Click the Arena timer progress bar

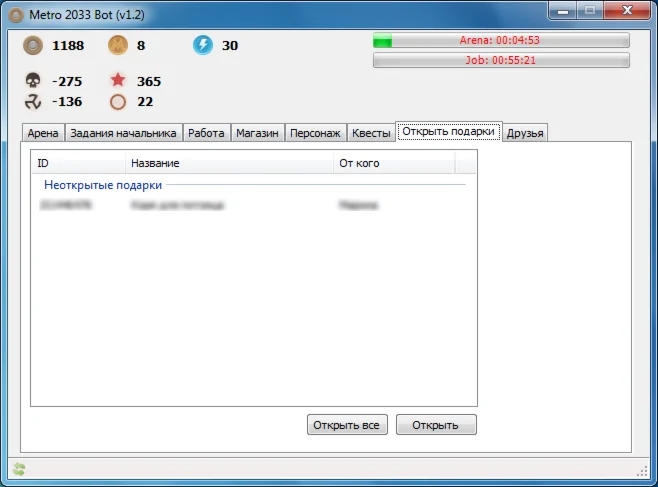[501, 40]
